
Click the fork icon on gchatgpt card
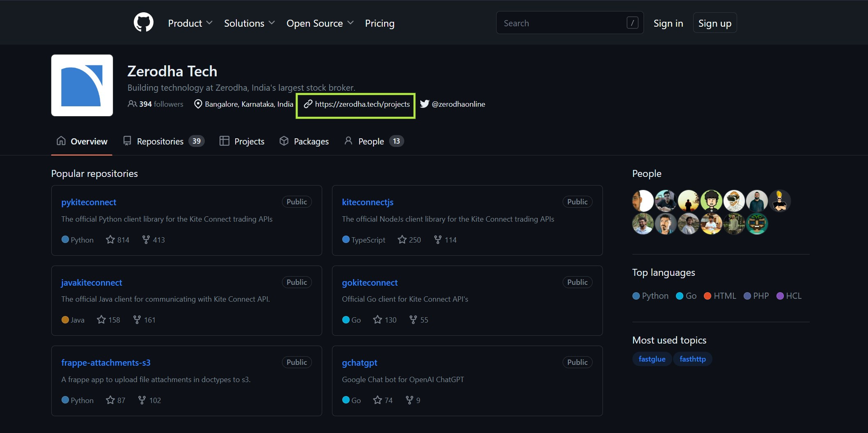[x=409, y=400]
